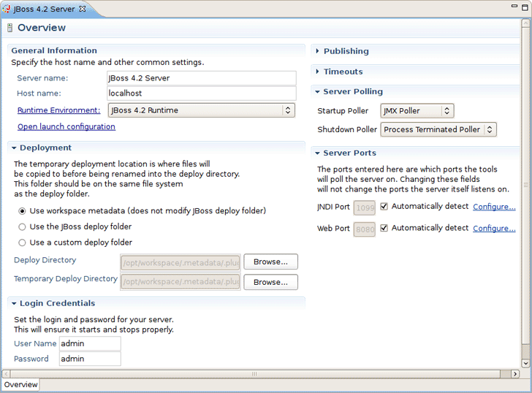Click the Server name input field
Viewport: 532px width, 393px height.
(x=201, y=78)
